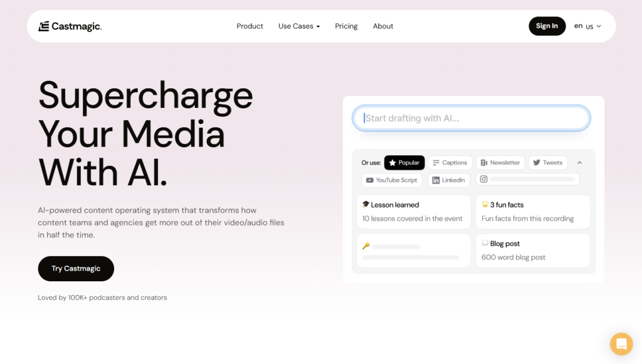
Task: Click the '600 word blog post' description
Action: [513, 257]
